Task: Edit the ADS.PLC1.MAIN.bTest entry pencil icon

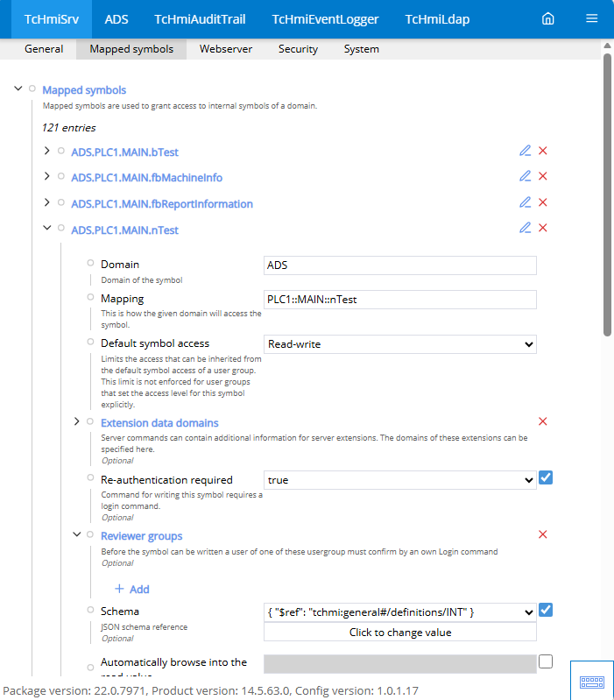Action: tap(526, 151)
